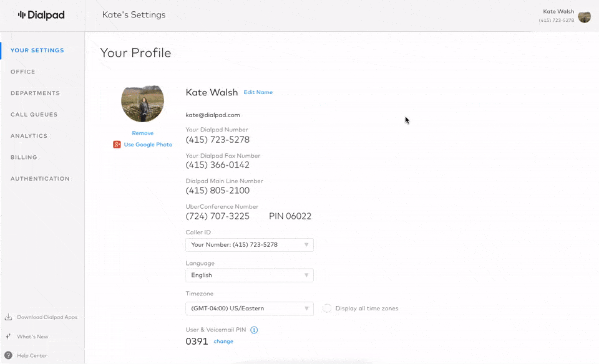The width and height of the screenshot is (599, 364).
Task: Open What's New link
Action: tap(32, 337)
